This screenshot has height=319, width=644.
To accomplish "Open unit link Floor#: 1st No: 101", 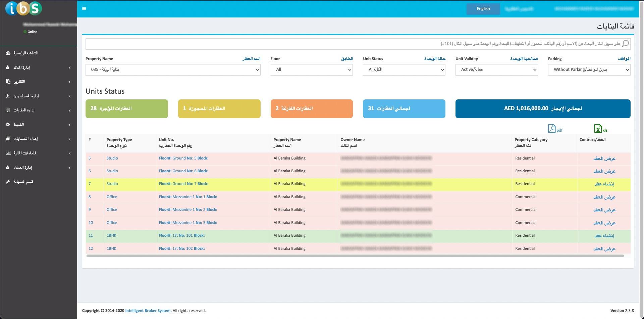I will 181,235.
